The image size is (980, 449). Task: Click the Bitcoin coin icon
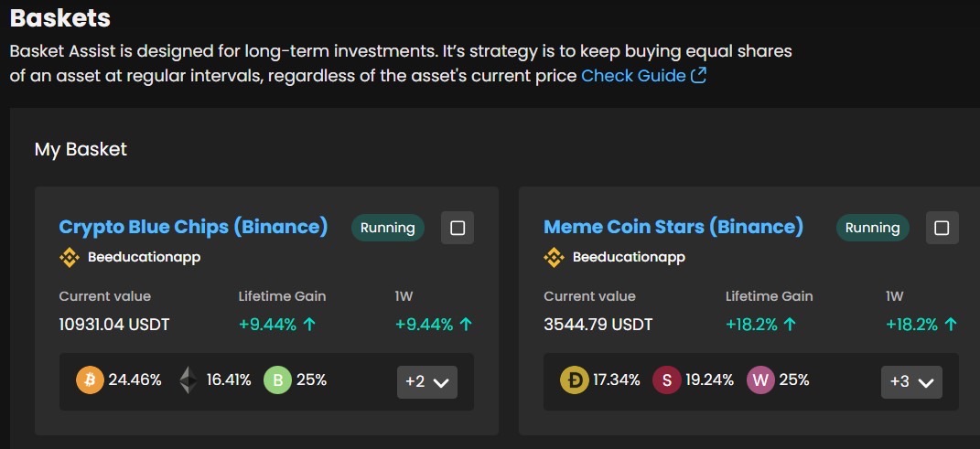click(x=90, y=380)
